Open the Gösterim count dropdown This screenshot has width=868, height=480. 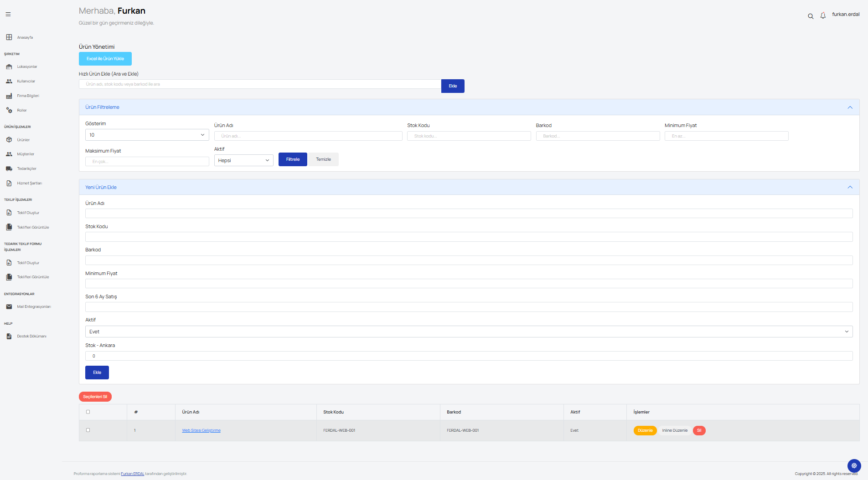pos(147,135)
